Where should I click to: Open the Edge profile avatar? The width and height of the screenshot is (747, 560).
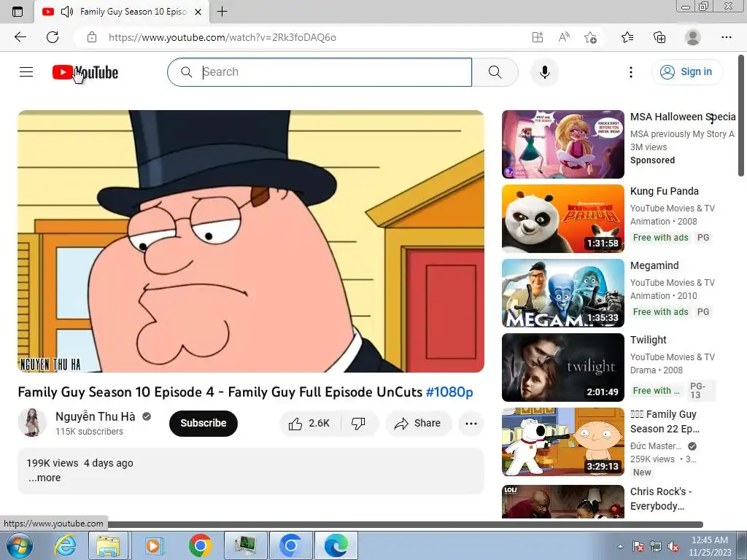[x=693, y=37]
